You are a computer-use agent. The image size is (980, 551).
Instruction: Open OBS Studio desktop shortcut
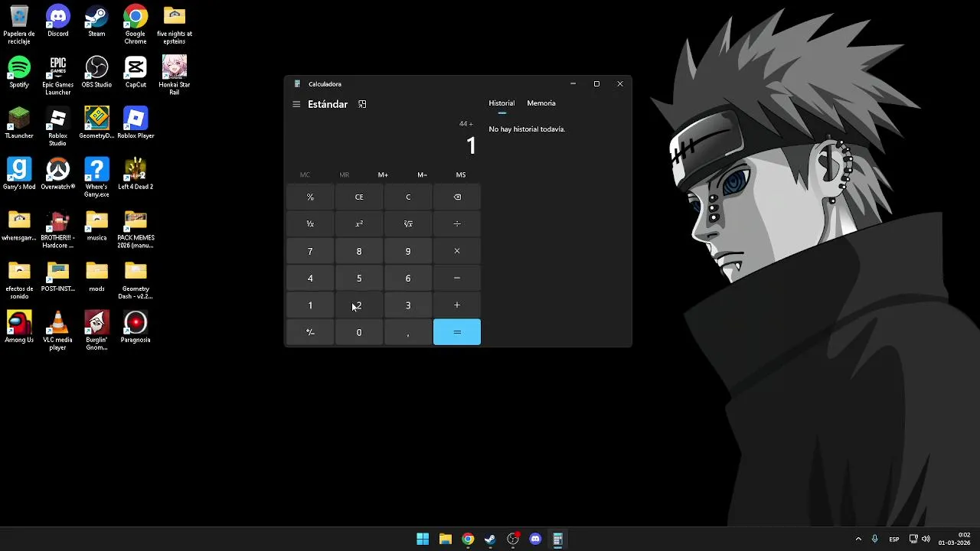[x=96, y=72]
